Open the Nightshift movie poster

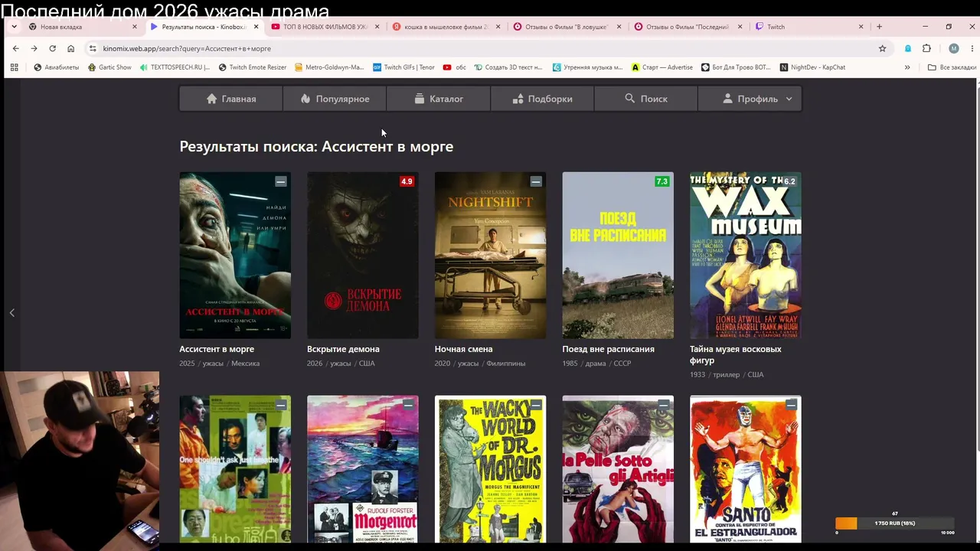(x=491, y=255)
